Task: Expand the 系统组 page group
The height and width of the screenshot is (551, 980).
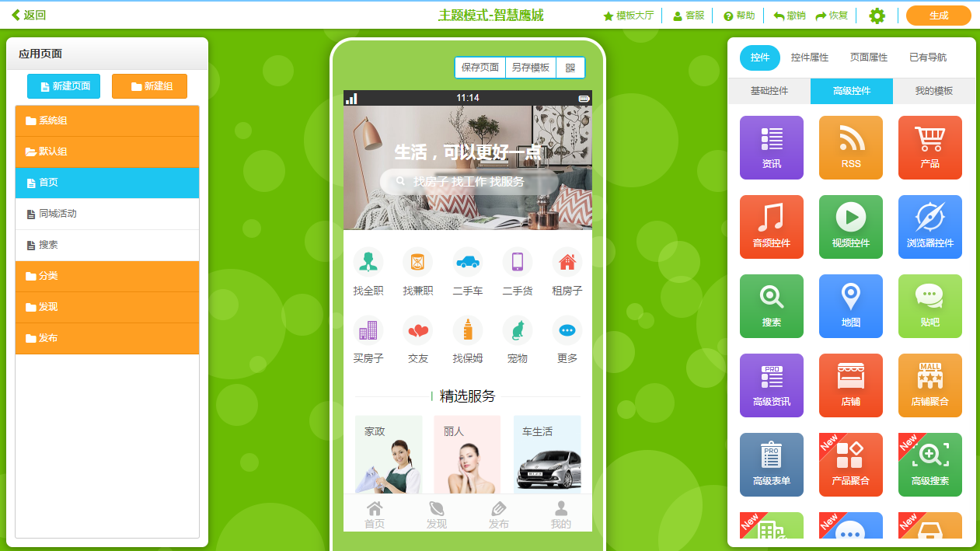Action: click(x=107, y=122)
